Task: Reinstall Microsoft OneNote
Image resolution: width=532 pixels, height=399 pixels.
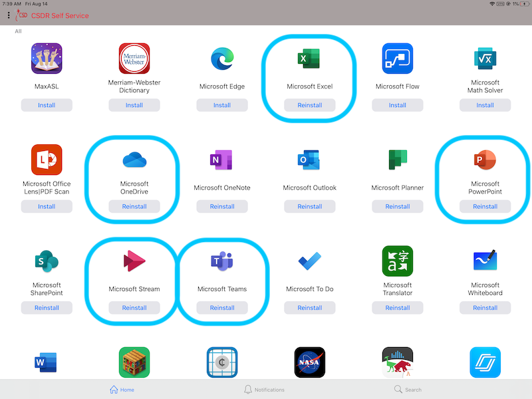Action: tap(222, 206)
